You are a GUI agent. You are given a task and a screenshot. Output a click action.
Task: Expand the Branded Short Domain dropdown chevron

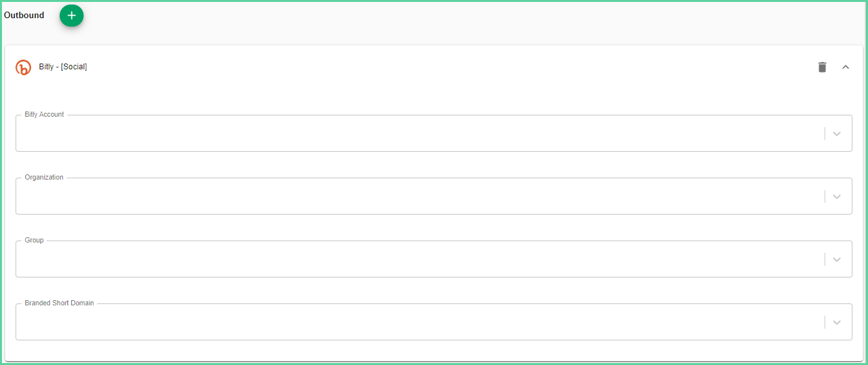tap(837, 322)
